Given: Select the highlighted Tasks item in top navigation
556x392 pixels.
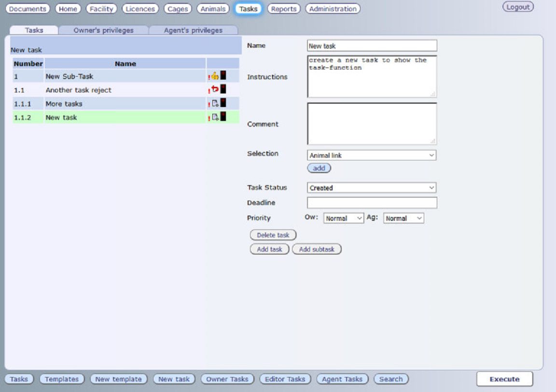Looking at the screenshot, I should pos(248,9).
